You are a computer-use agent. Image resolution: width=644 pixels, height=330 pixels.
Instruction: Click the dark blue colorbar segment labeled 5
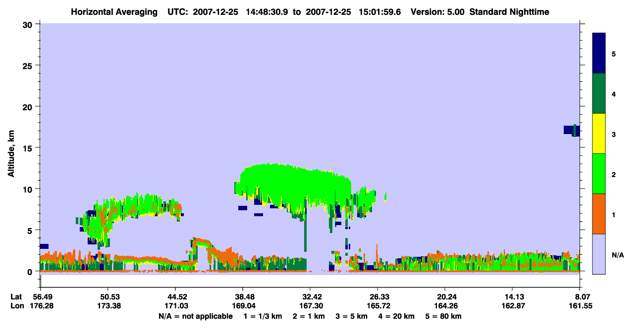coord(599,53)
